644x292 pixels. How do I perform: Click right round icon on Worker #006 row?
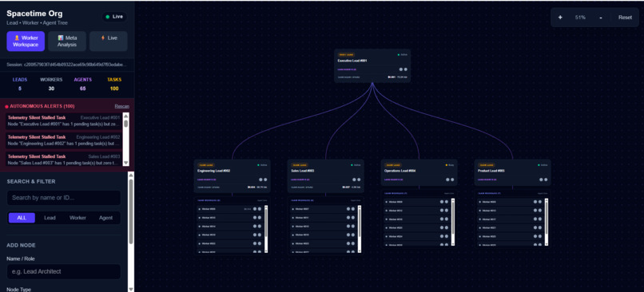pos(260,209)
